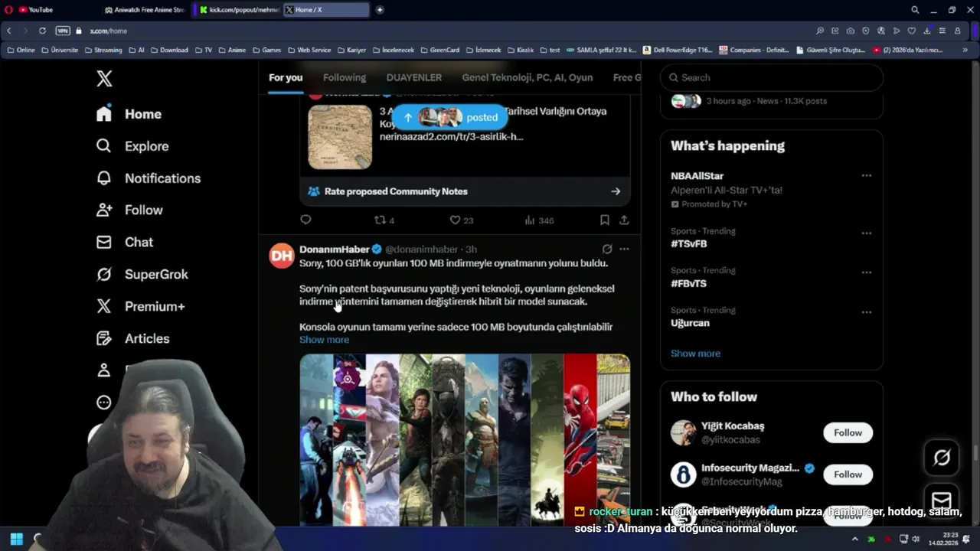Image resolution: width=980 pixels, height=551 pixels.
Task: Open more options on DonanımHaber post
Action: click(x=624, y=249)
